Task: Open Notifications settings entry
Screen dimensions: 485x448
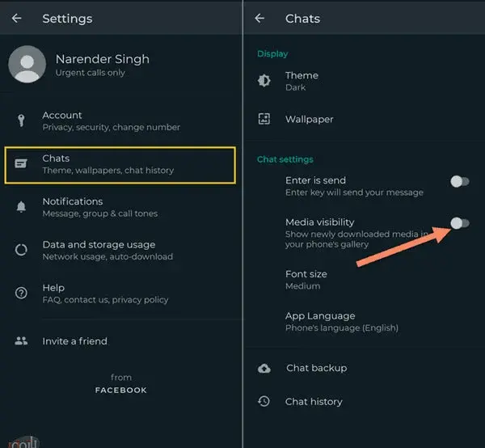Action: (120, 207)
